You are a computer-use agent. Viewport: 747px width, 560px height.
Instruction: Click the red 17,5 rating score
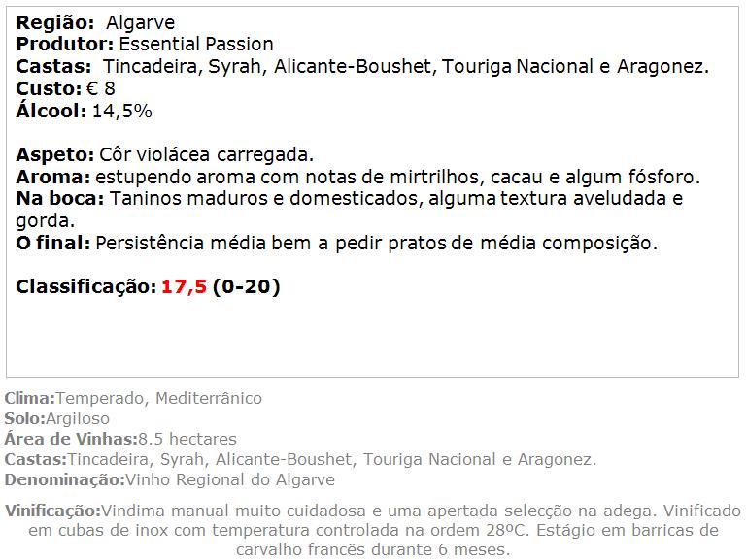(x=184, y=287)
